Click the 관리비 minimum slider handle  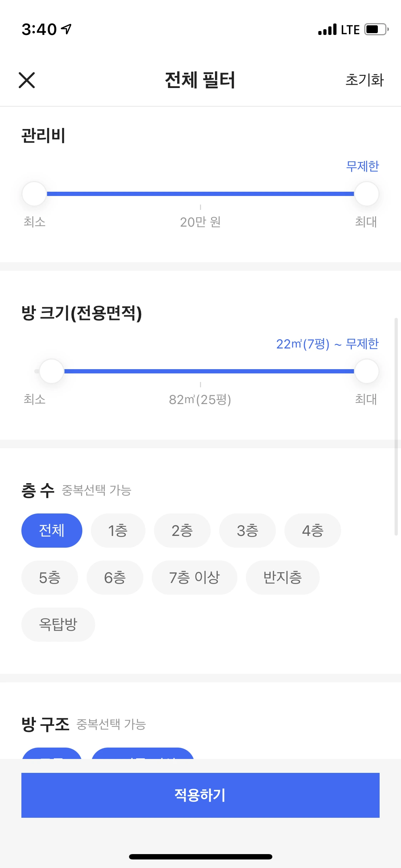coord(34,194)
